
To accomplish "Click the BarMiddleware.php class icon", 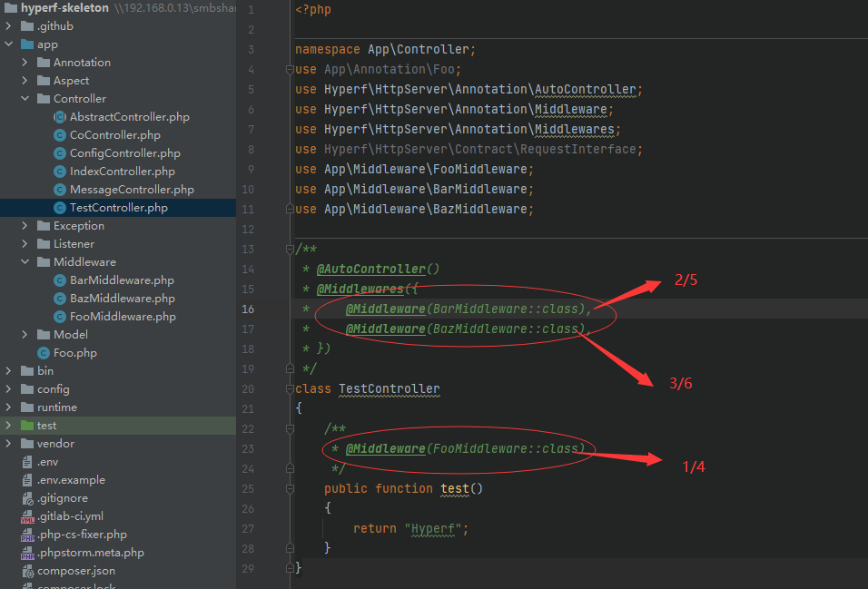I will pyautogui.click(x=60, y=280).
